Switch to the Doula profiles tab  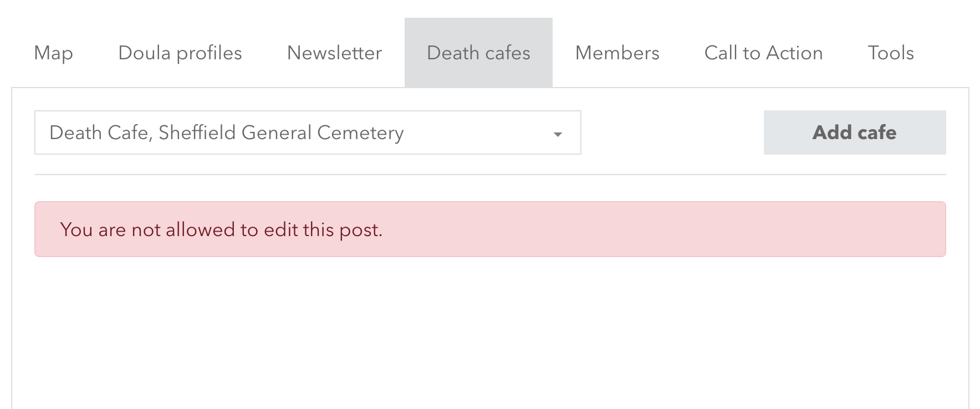[180, 53]
